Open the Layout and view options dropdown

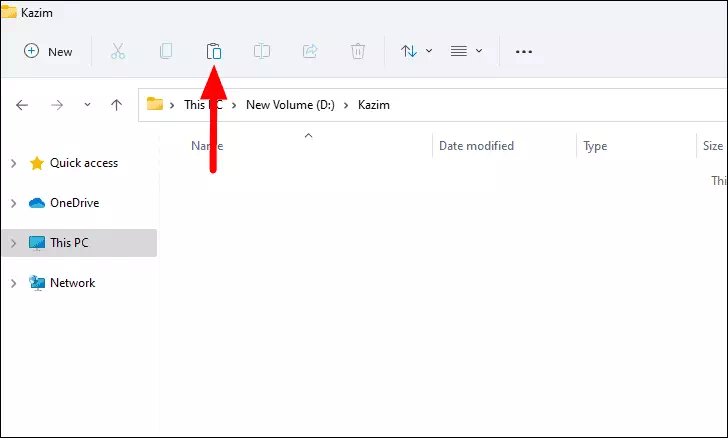coord(466,51)
